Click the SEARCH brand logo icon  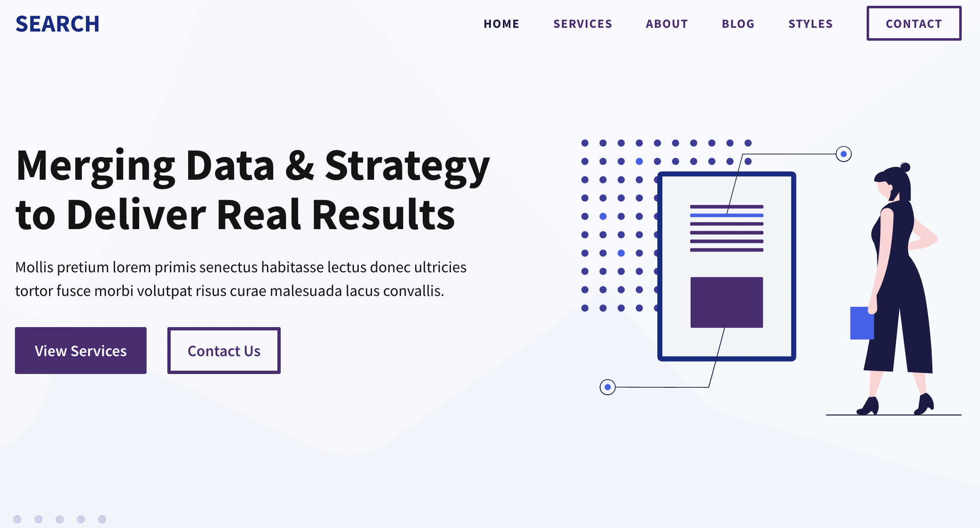coord(59,23)
